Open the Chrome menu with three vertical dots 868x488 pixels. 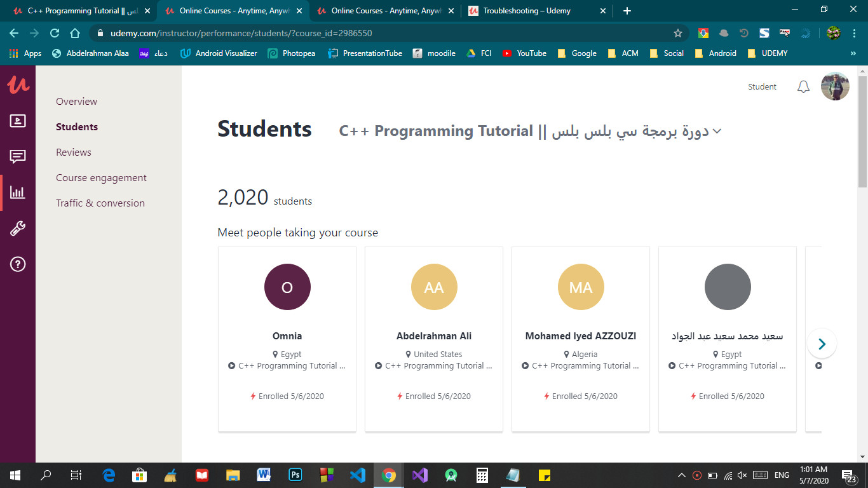click(855, 32)
